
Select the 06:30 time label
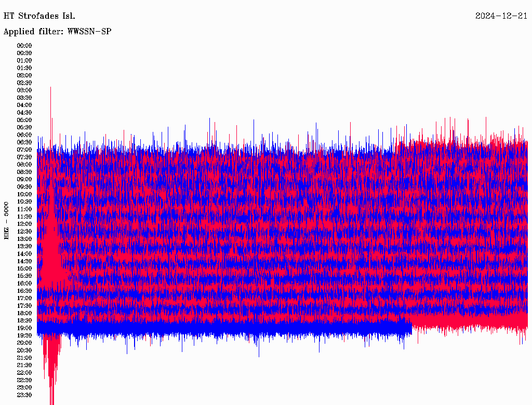tap(24, 142)
